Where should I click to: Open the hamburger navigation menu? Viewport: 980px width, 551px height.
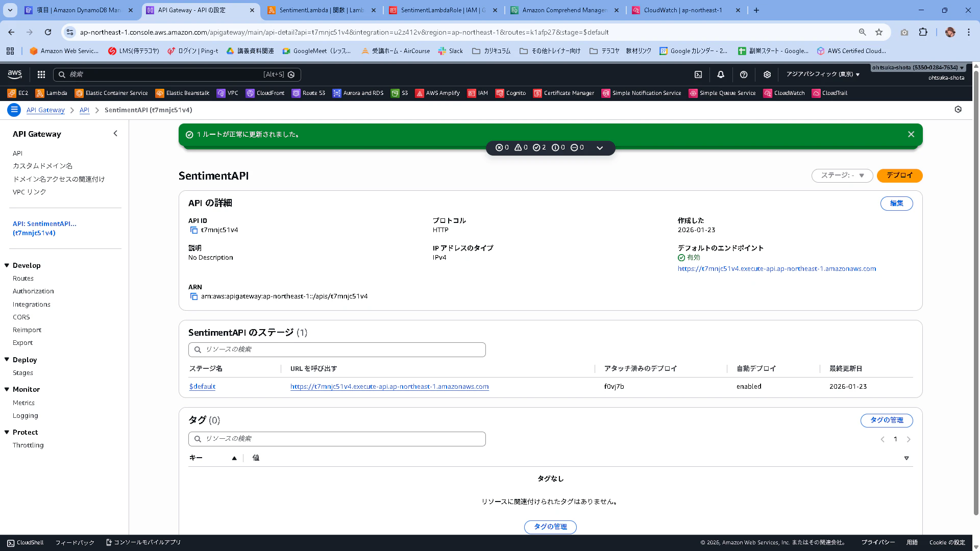click(x=14, y=110)
